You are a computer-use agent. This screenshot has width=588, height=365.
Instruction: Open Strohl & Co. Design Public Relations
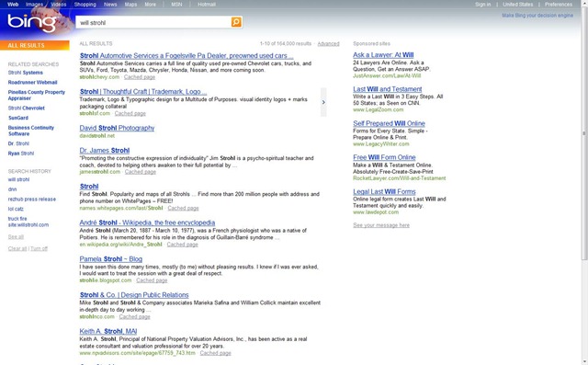(134, 295)
